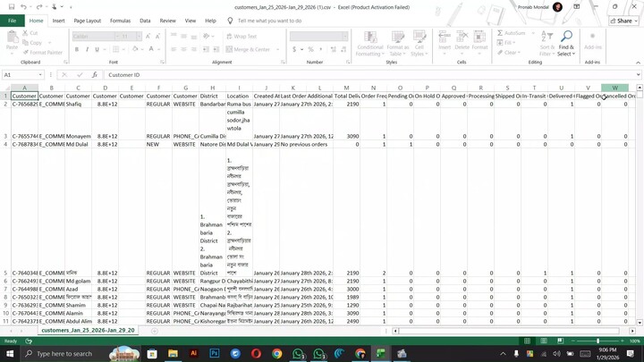Toggle Bold formatting
The image size is (644, 362).
click(x=77, y=49)
